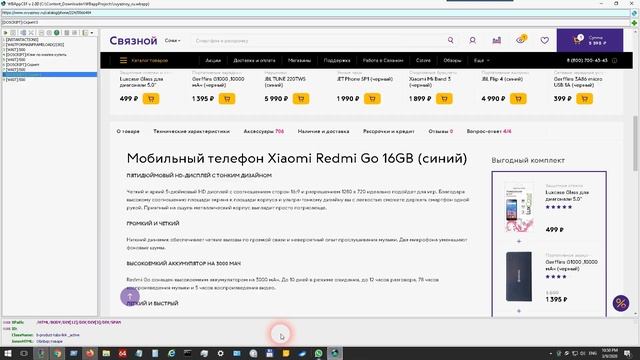Image resolution: width=640 pixels, height=360 pixels.
Task: Add the 5 990 ₽ JBL TUNE 220TWS to cart
Action: point(301,99)
